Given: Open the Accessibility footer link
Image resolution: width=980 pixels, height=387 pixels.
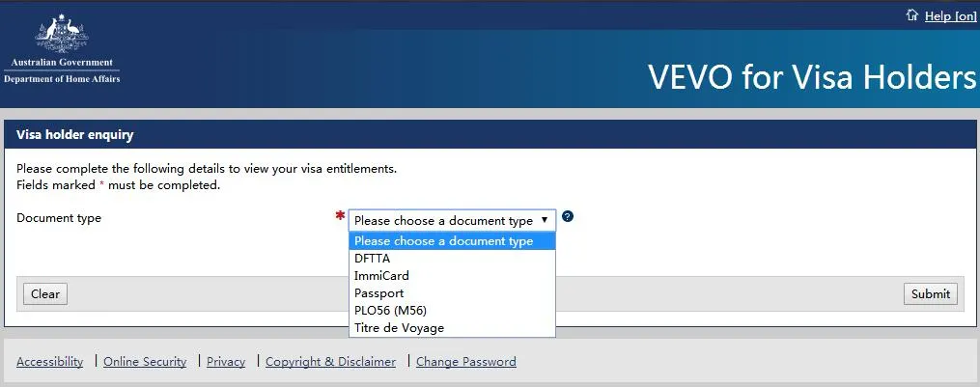Looking at the screenshot, I should pyautogui.click(x=50, y=362).
